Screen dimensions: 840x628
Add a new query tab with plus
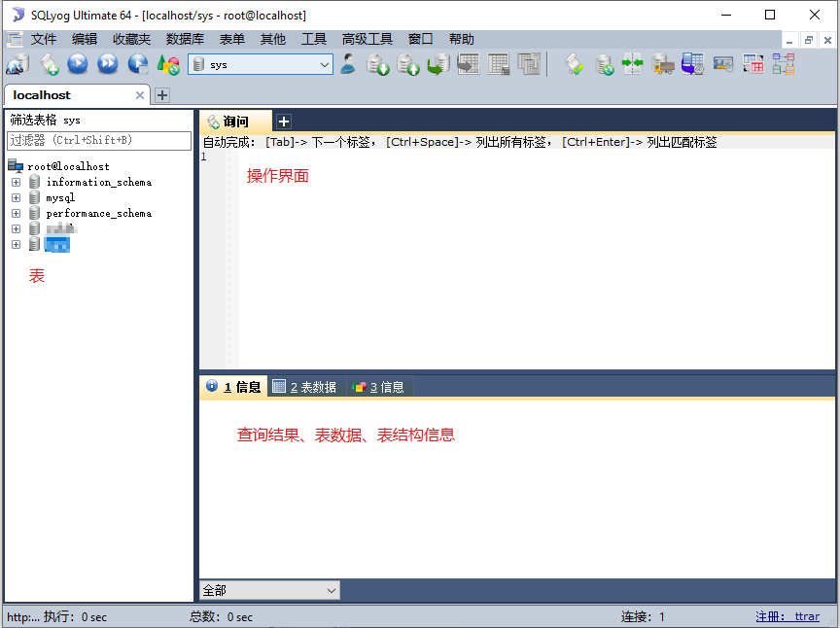click(x=284, y=122)
